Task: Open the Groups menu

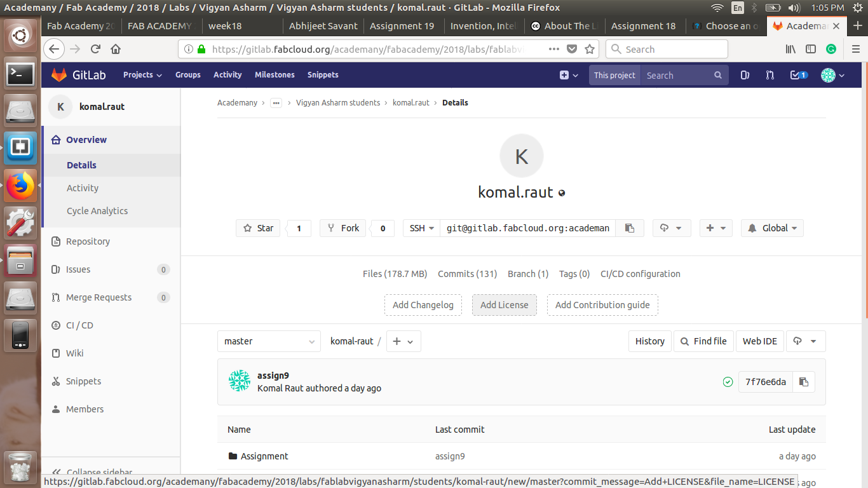Action: coord(188,75)
